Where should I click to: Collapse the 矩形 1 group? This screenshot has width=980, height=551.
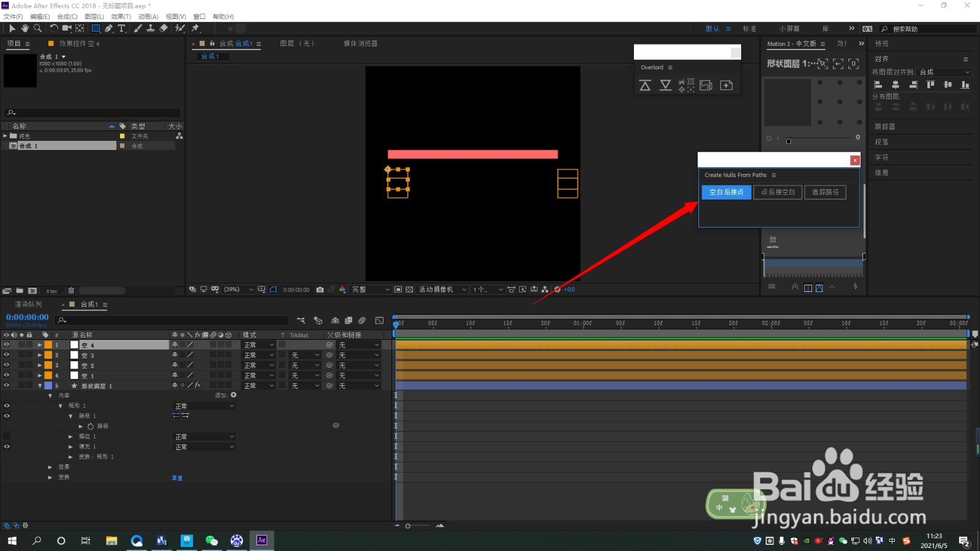[x=60, y=406]
